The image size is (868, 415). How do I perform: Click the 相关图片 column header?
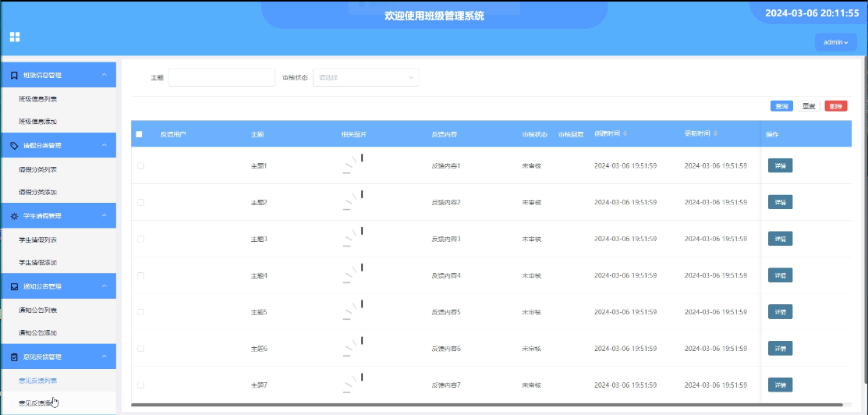(354, 134)
